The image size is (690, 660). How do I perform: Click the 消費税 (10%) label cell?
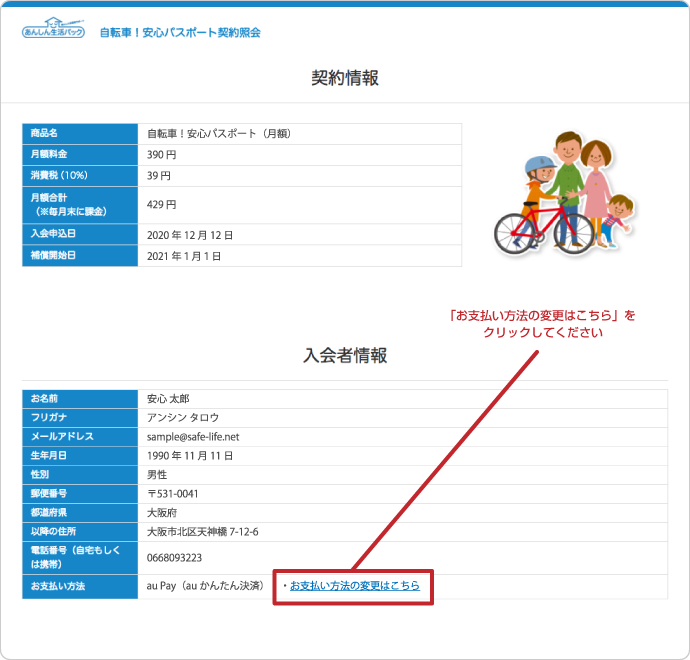pos(80,176)
